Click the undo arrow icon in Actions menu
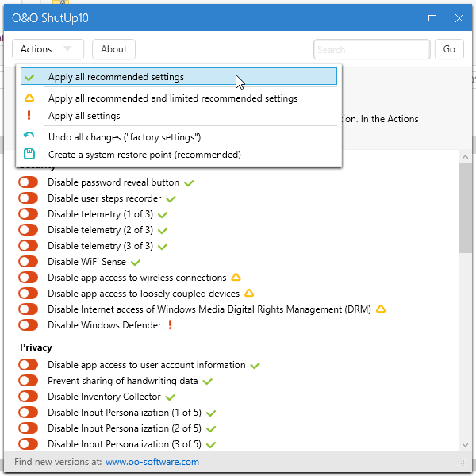Viewport: 476px width, 476px height. tap(29, 135)
